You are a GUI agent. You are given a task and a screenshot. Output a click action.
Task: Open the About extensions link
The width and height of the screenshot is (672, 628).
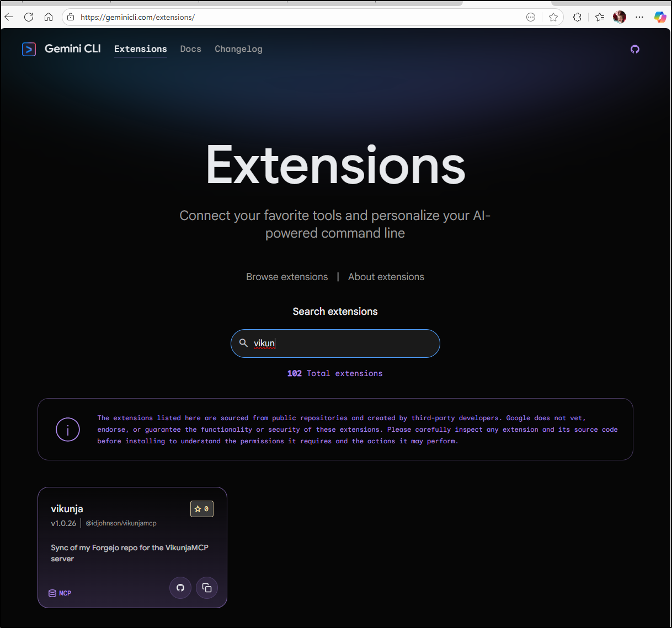coord(386,277)
